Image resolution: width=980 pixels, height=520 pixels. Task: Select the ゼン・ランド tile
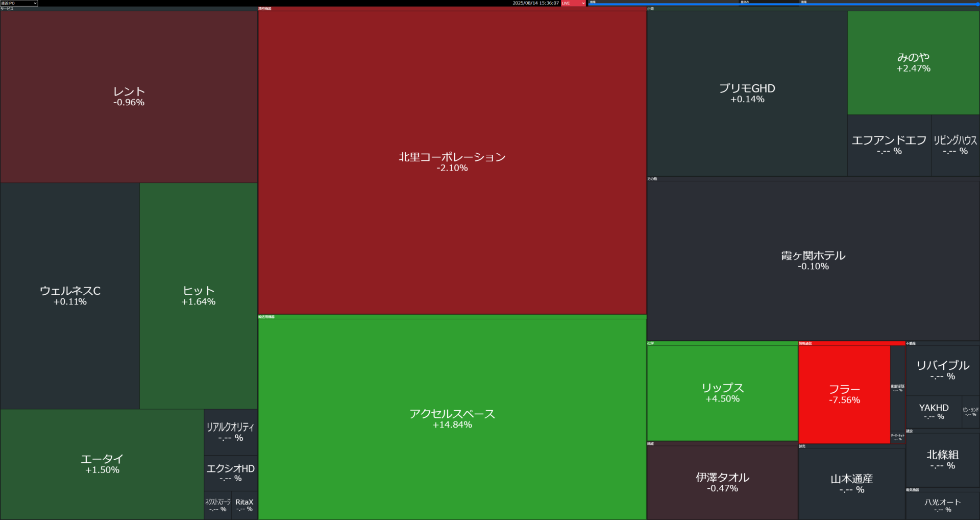971,412
